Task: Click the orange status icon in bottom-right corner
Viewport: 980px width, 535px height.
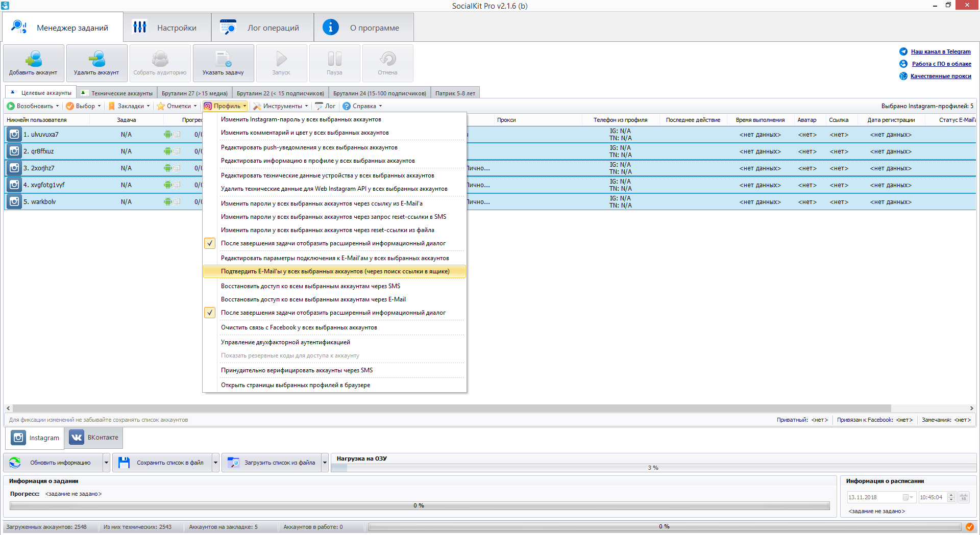Action: pos(969,527)
